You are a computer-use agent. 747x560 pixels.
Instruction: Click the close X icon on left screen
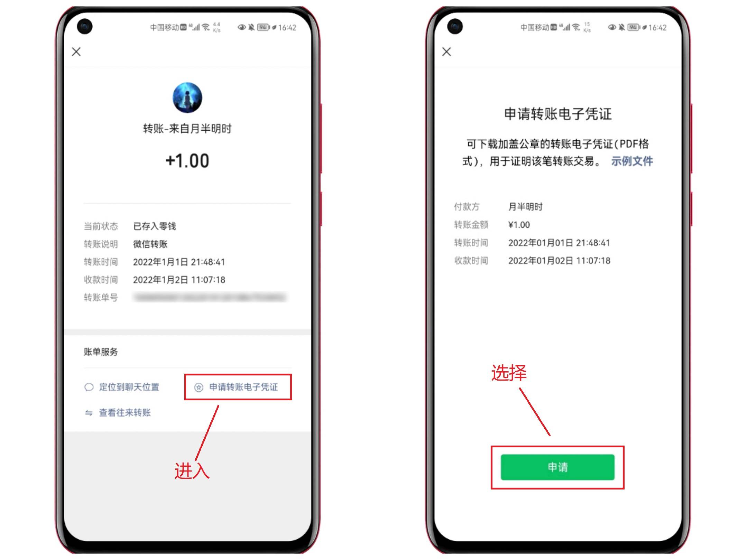tap(76, 52)
